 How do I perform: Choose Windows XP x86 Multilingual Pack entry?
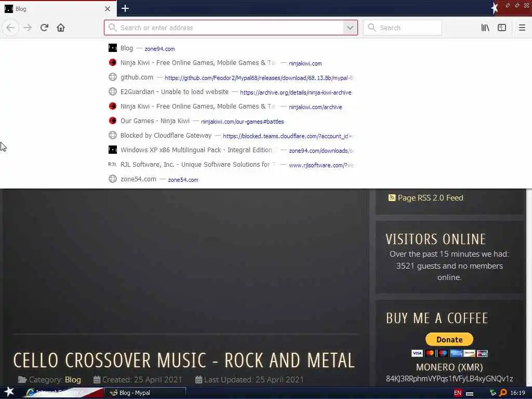pos(231,150)
